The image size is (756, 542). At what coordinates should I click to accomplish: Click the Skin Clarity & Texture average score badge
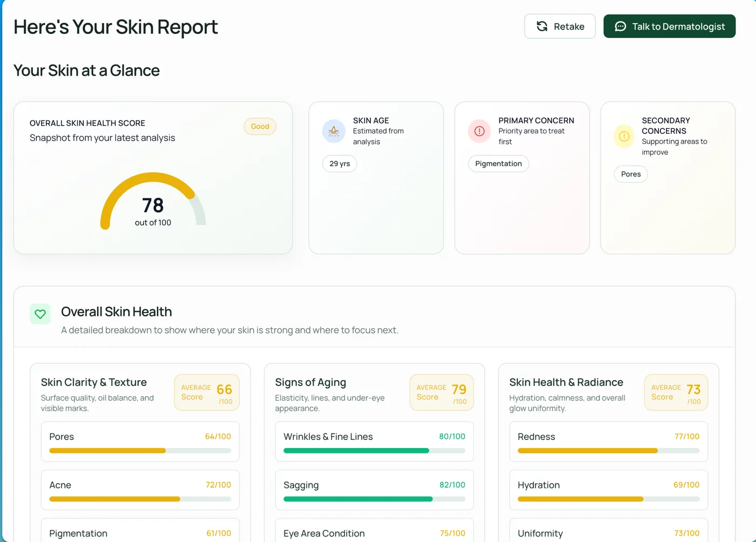pos(207,392)
